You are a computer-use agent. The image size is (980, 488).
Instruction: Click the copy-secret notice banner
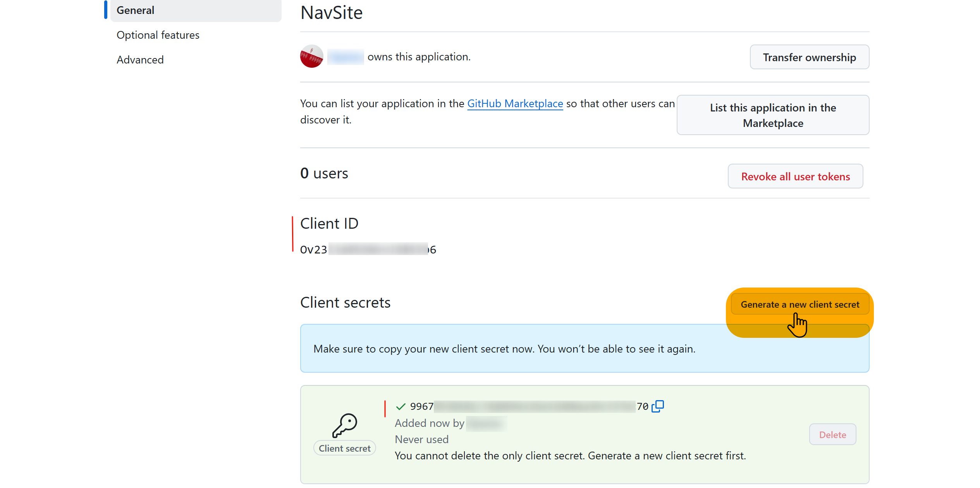[504, 349]
